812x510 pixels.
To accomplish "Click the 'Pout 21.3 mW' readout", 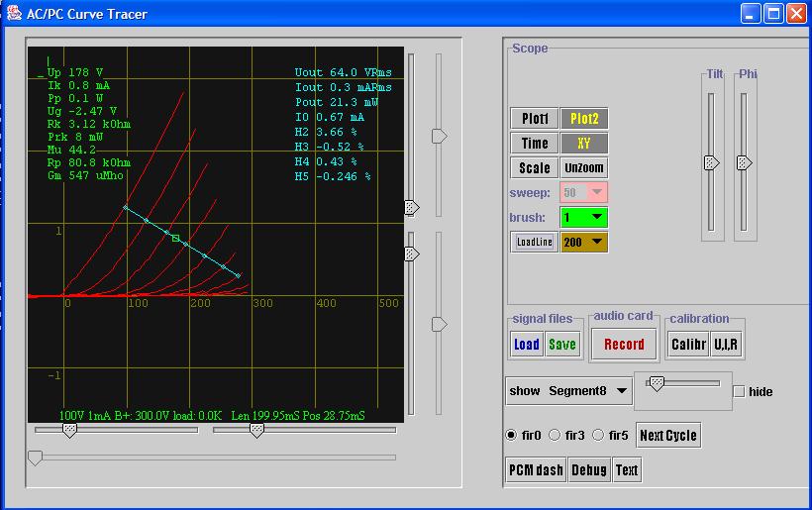I will [x=337, y=102].
